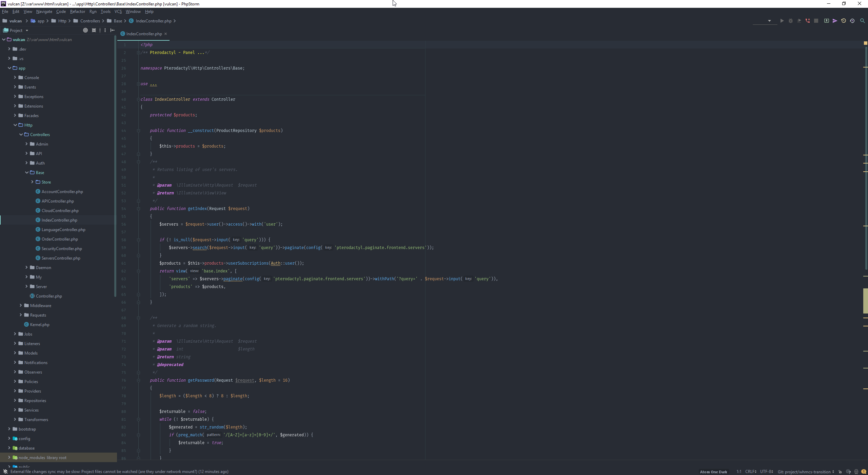This screenshot has height=475, width=868.
Task: Toggle fold marker on class IndexController line
Action: (138, 99)
